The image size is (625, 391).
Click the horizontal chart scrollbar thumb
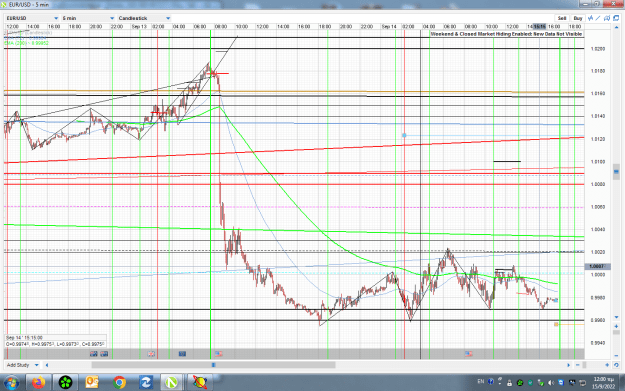213,365
